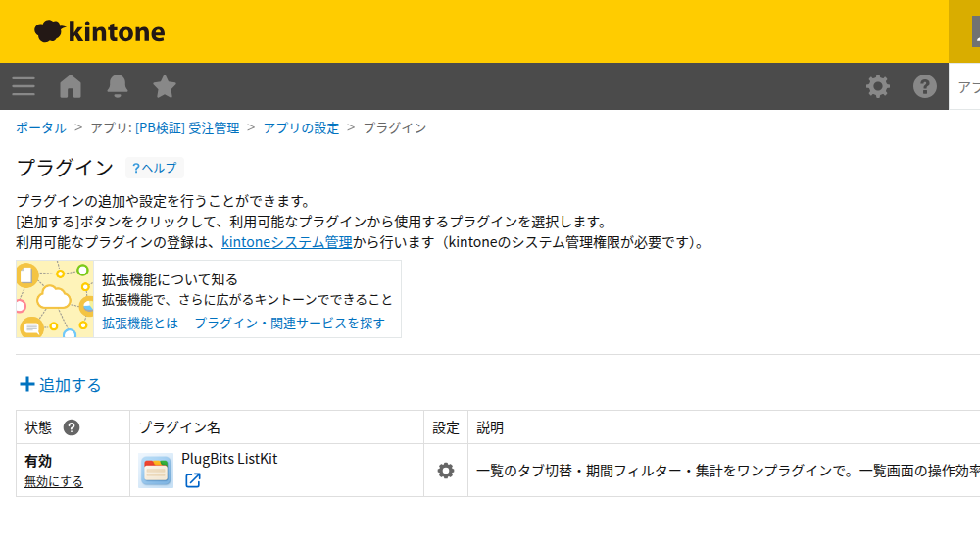Screen dimensions: 980x549
Task: Click the 追加する button
Action: pos(61,385)
